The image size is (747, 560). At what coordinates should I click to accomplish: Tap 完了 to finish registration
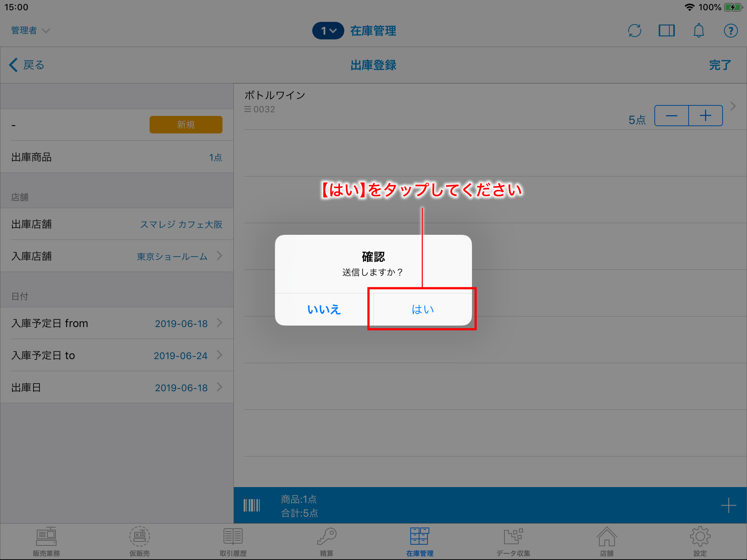(x=720, y=65)
